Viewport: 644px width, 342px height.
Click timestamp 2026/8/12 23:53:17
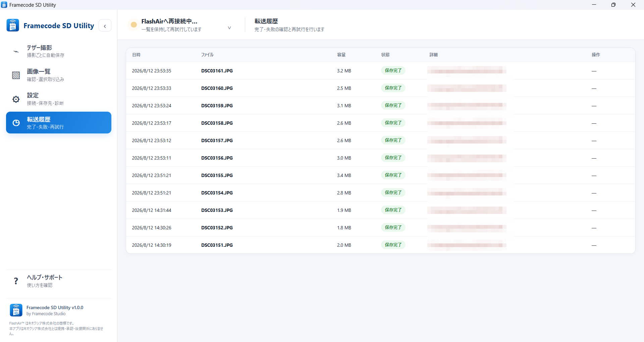point(152,123)
